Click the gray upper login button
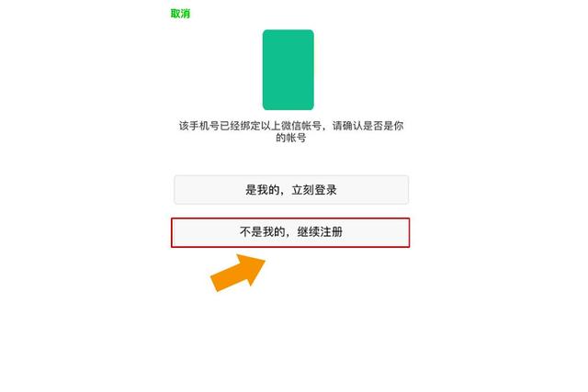588x392 pixels. click(291, 190)
